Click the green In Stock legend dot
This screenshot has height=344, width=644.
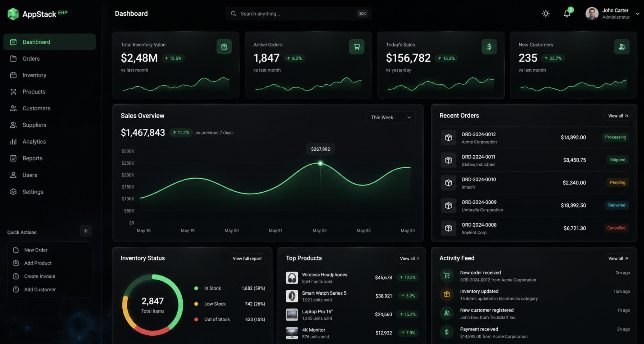[x=196, y=288]
